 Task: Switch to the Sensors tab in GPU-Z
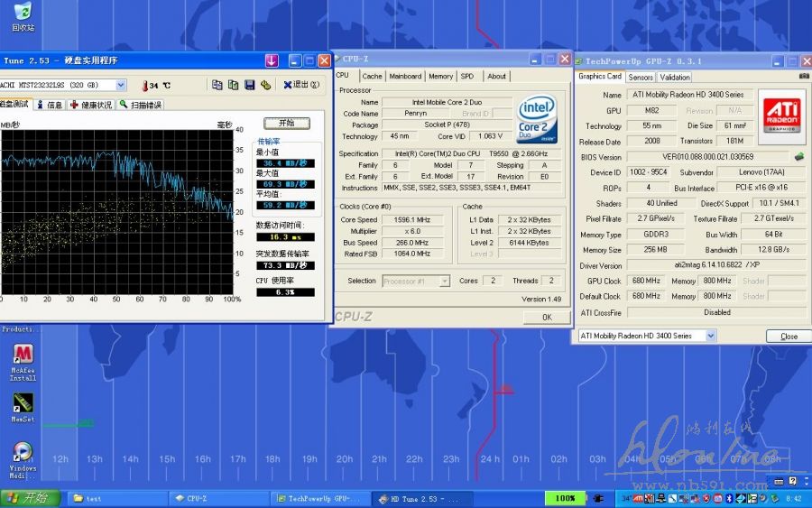(x=641, y=78)
